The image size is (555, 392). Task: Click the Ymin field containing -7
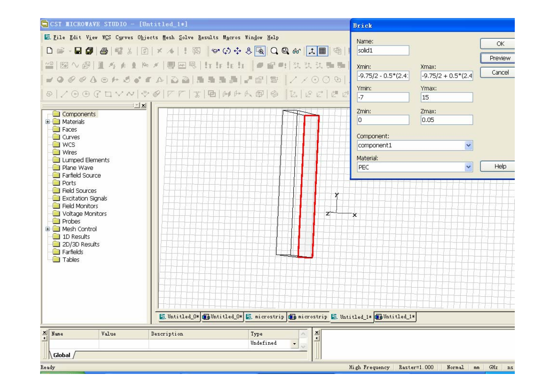coord(383,98)
